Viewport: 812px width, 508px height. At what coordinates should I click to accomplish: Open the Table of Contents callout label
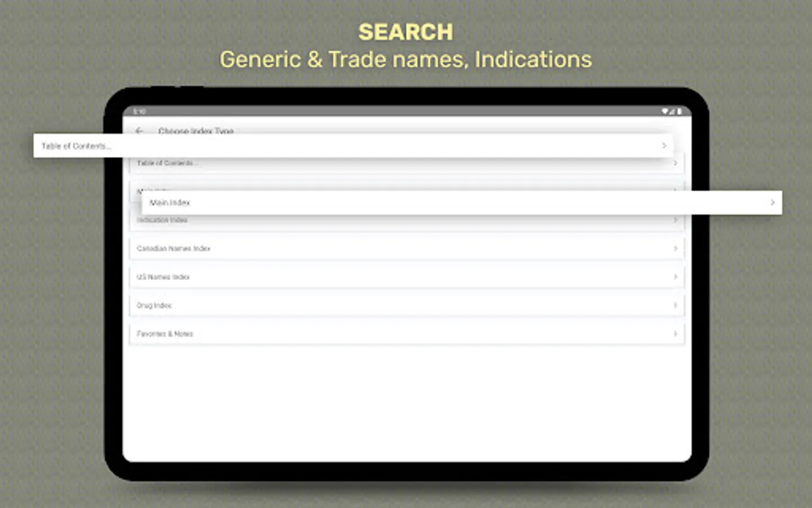(x=76, y=146)
